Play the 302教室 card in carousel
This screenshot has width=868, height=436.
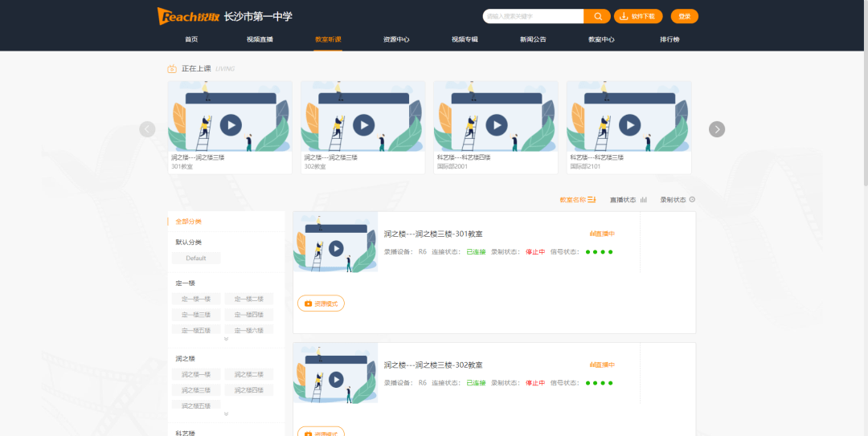click(364, 125)
